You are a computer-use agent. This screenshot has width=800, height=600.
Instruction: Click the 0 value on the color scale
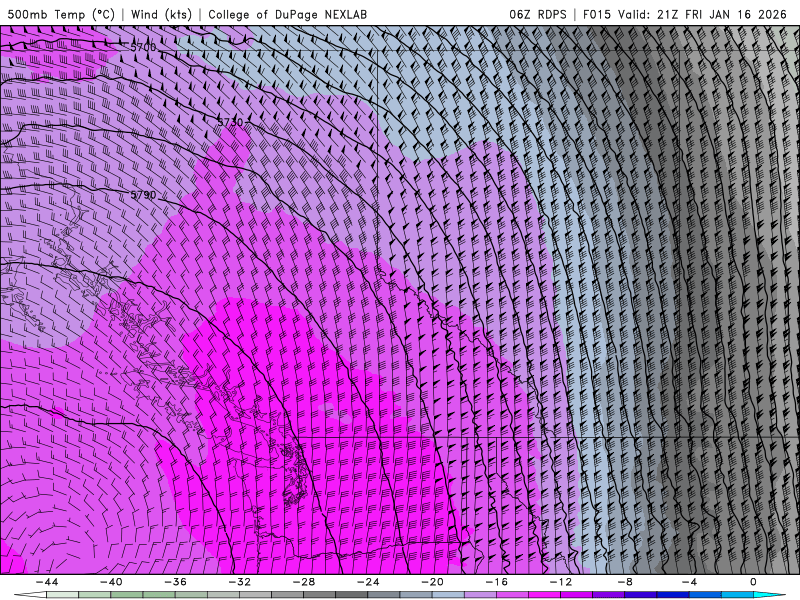pyautogui.click(x=753, y=582)
